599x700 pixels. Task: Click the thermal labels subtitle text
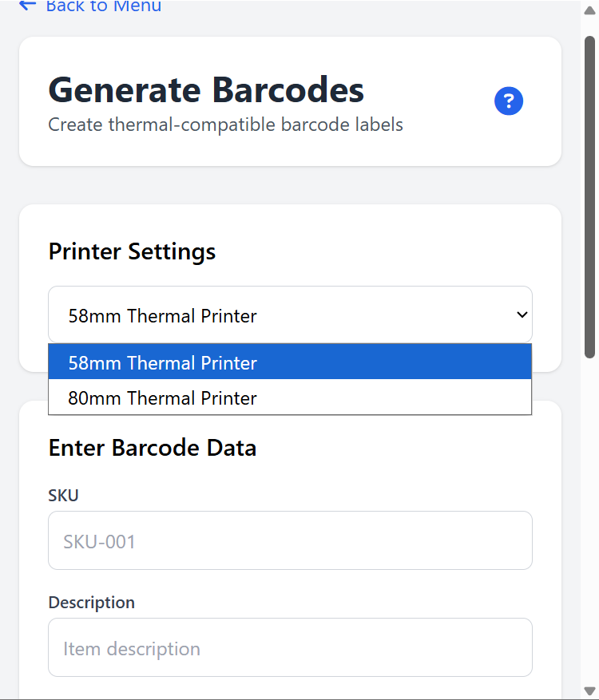[x=225, y=125]
